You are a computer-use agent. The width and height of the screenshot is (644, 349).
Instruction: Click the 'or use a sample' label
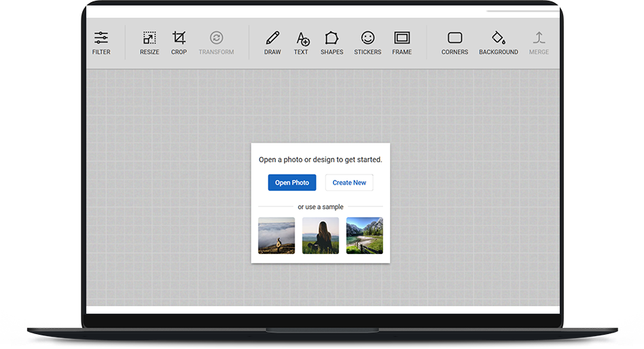point(321,207)
